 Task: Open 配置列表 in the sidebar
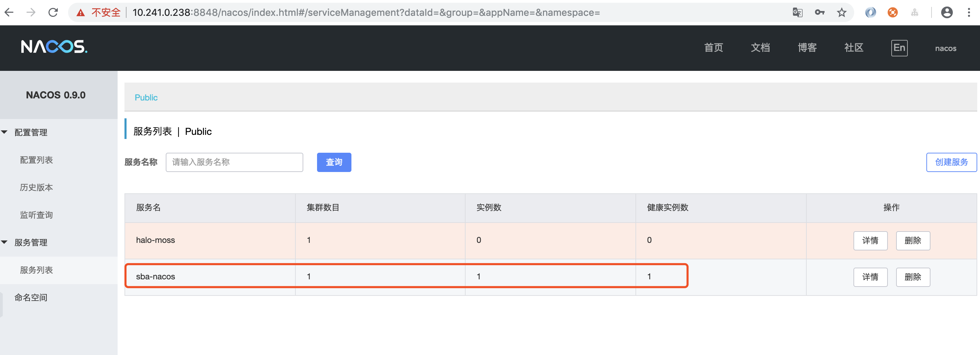(x=36, y=160)
